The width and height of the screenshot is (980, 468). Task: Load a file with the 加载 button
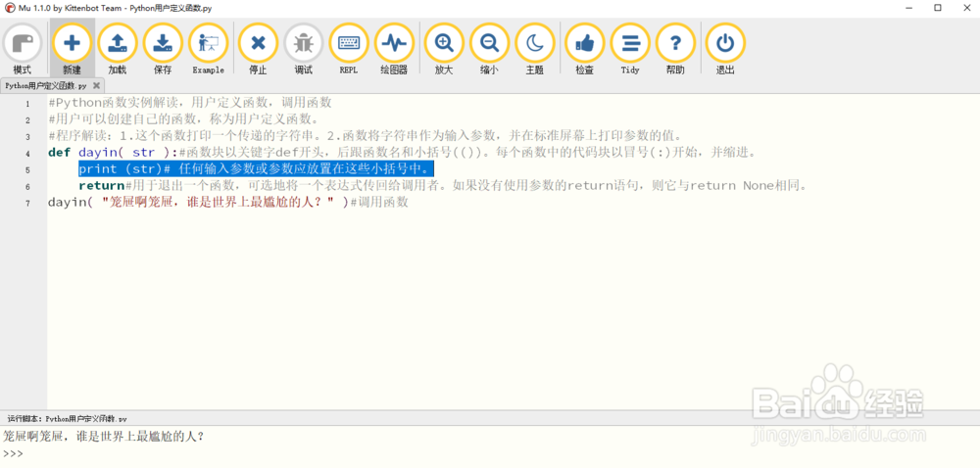[117, 49]
